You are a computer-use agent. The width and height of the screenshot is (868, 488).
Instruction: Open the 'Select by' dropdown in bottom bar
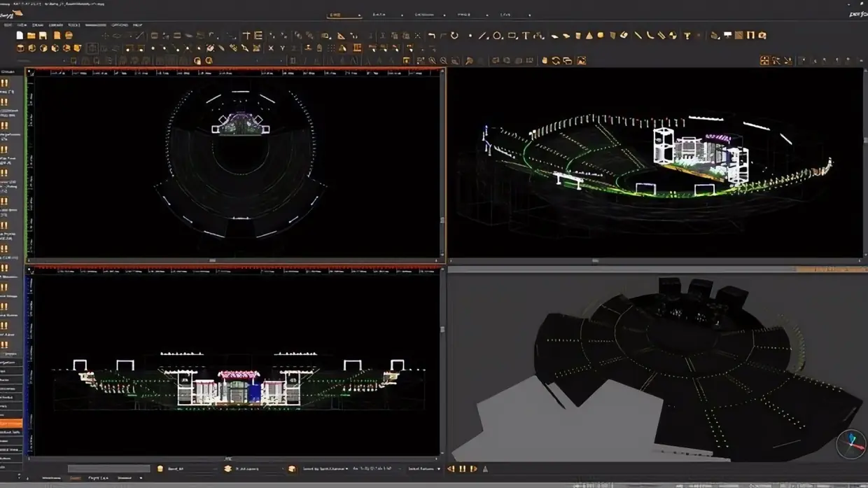click(x=325, y=468)
